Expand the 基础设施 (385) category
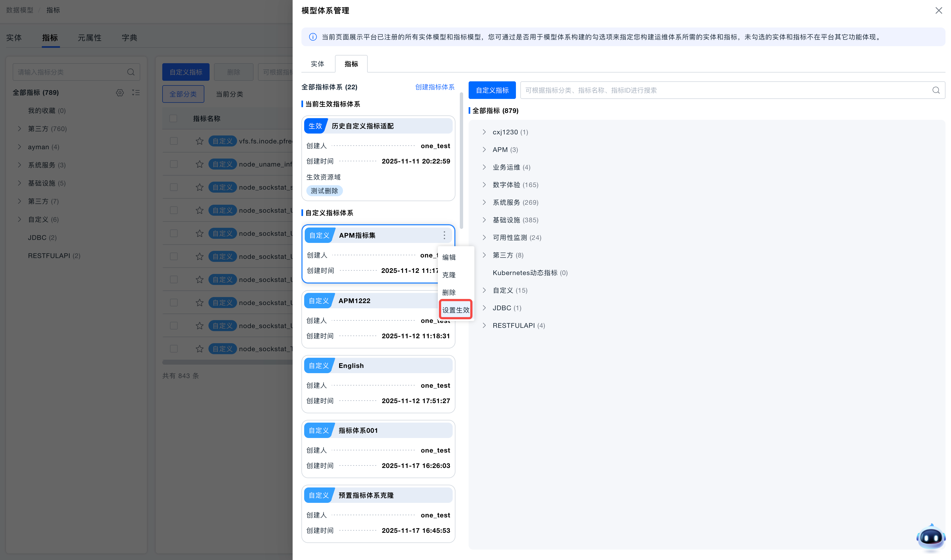Screen dimensions: 951x560 point(484,220)
